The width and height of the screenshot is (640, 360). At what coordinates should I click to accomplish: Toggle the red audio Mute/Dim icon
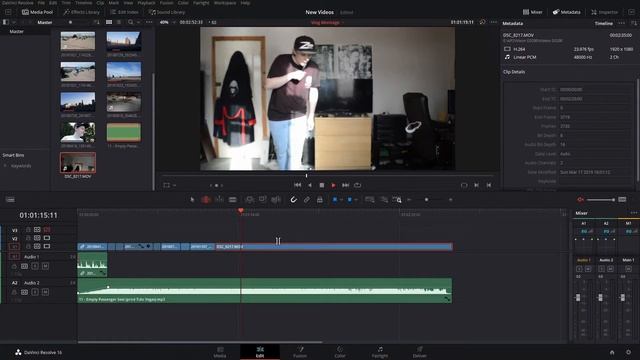click(580, 200)
